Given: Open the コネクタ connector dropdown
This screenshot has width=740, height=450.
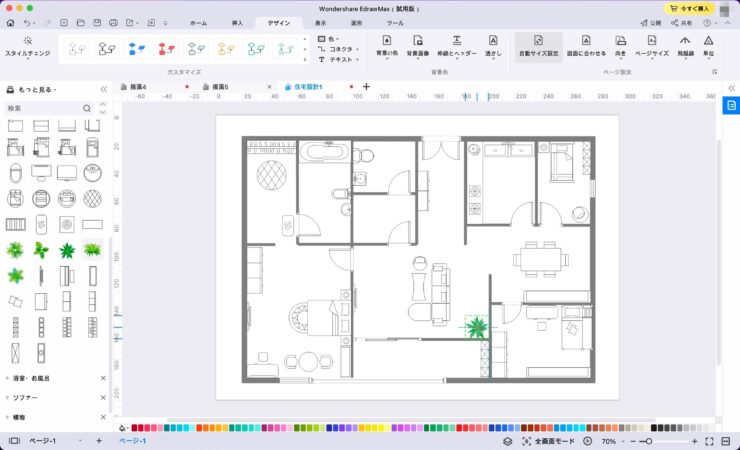Looking at the screenshot, I should (x=338, y=49).
